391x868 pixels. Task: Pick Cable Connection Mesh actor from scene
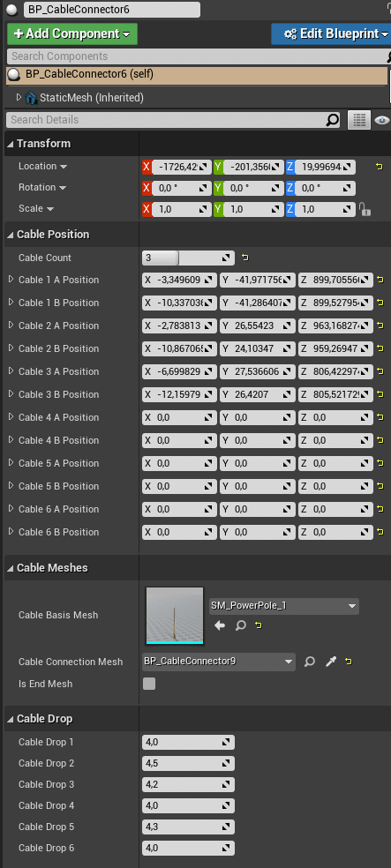click(x=331, y=662)
